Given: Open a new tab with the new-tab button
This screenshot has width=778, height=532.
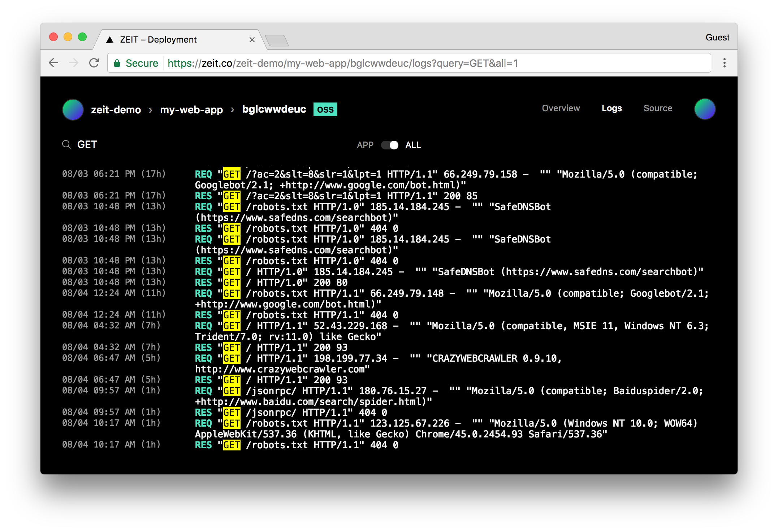Looking at the screenshot, I should coord(277,40).
